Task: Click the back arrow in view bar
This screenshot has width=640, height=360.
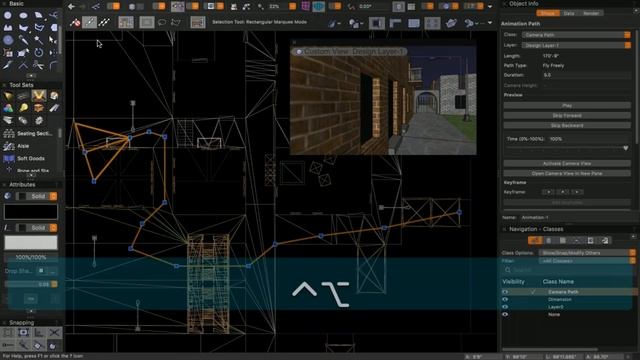Action: pyautogui.click(x=71, y=6)
